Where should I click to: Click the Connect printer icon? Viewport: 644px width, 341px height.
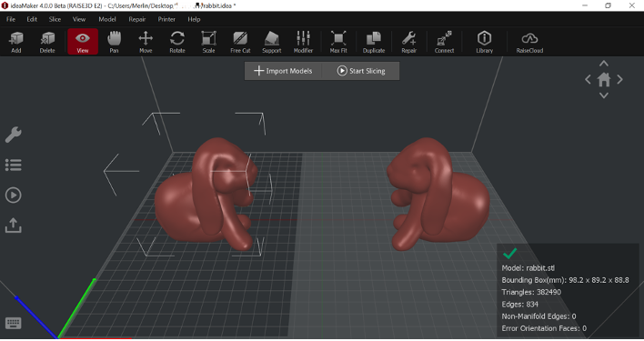pos(444,42)
